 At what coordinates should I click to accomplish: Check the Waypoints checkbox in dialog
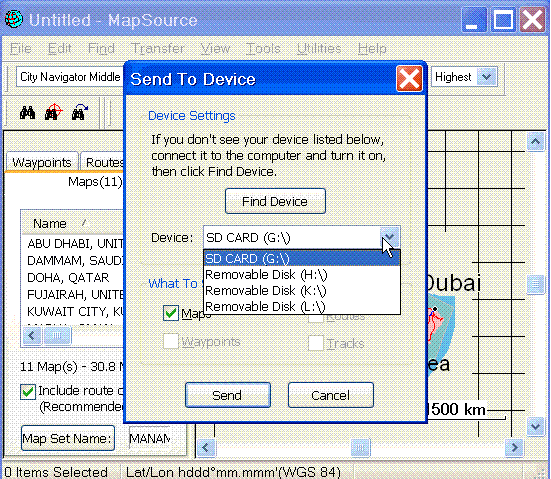click(171, 341)
